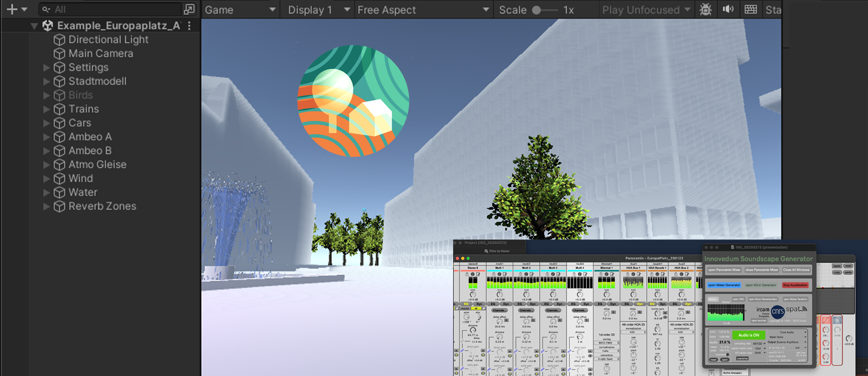Open the Stats tab in Game toolbar
Screen dimensions: 868x376
[x=772, y=10]
